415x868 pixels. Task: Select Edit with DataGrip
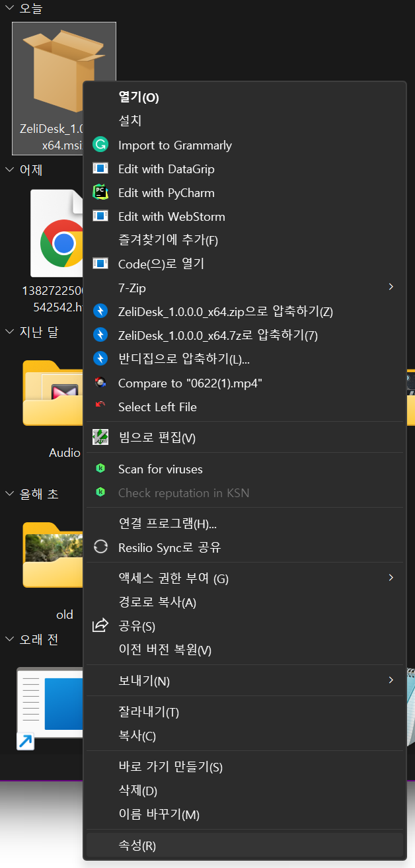[x=245, y=169]
